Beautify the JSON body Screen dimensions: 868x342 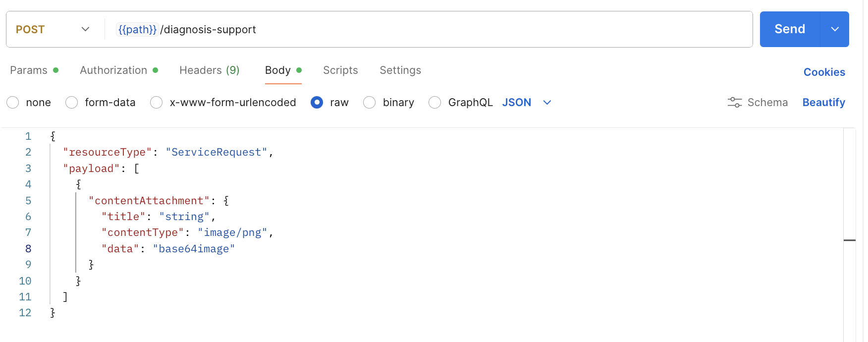(823, 103)
